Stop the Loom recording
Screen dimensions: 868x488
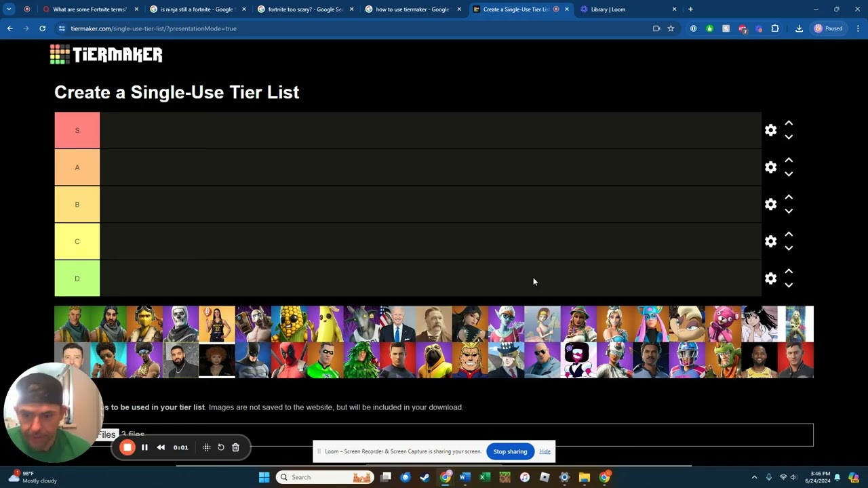pyautogui.click(x=127, y=447)
